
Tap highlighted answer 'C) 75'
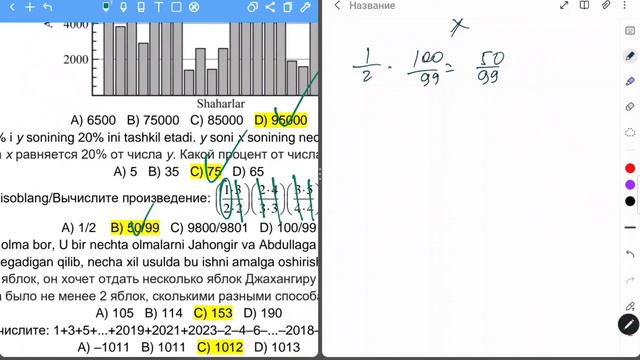click(206, 171)
